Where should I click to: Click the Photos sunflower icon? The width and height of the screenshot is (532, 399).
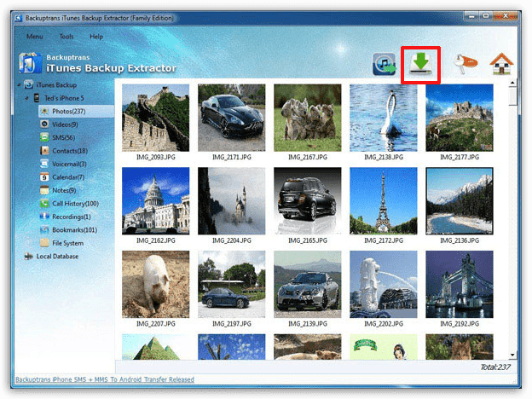point(44,112)
